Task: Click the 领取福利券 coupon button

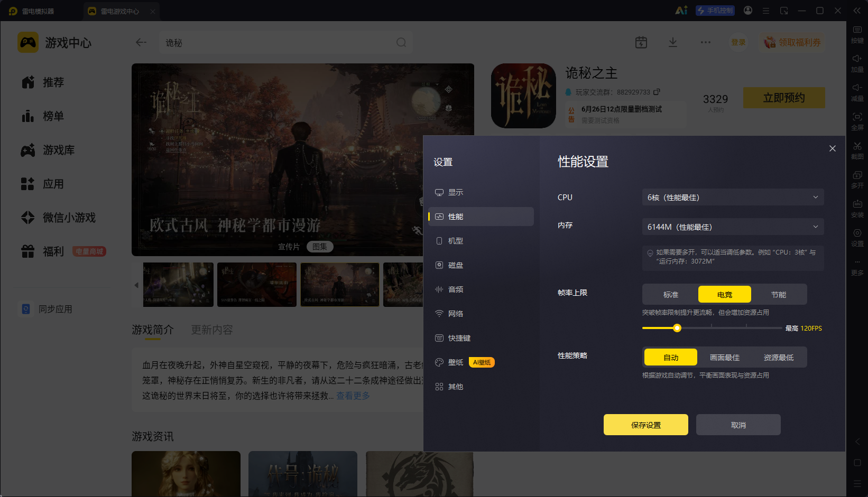Action: (792, 42)
